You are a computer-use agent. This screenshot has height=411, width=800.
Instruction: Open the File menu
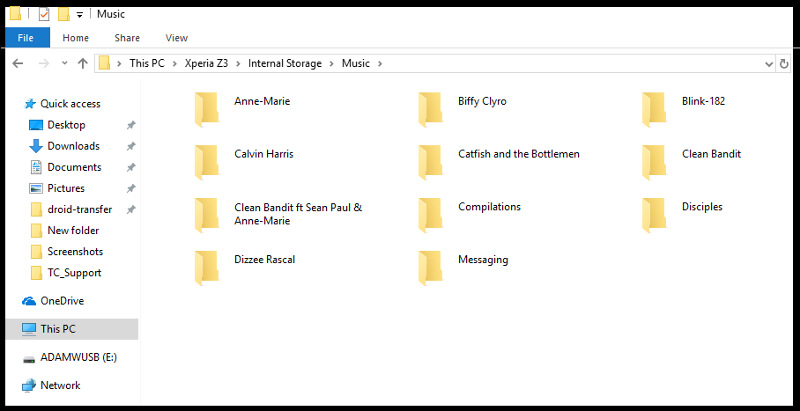26,38
